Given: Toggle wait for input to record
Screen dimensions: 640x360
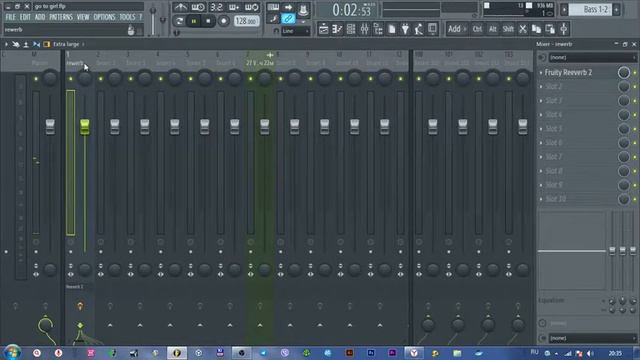Looking at the screenshot, I should [x=198, y=7].
